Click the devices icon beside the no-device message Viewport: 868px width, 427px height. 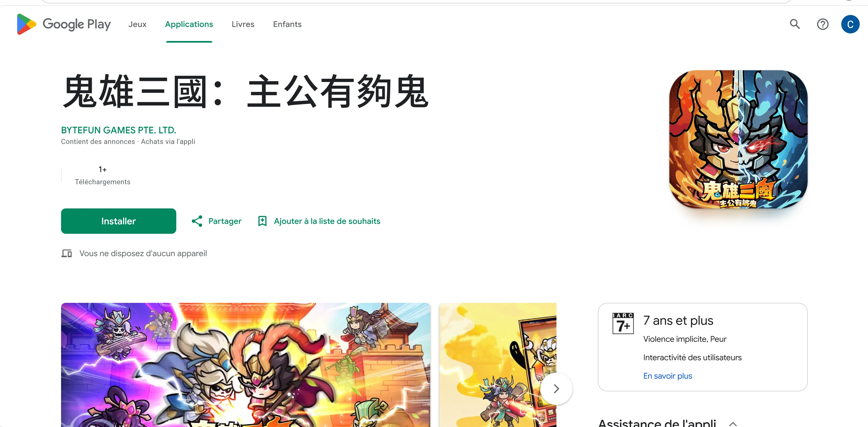click(x=67, y=253)
